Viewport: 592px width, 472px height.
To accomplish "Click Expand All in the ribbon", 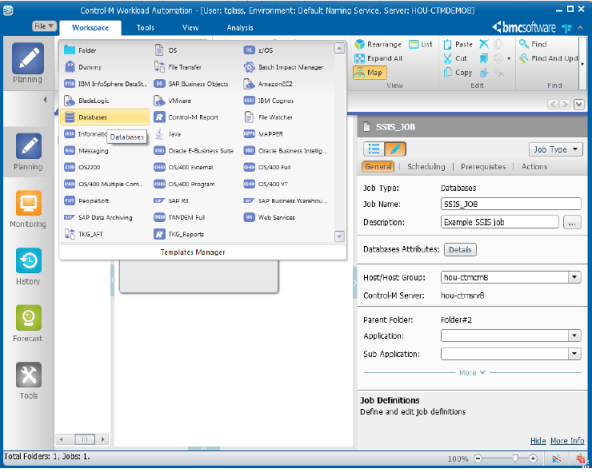I will pos(378,59).
